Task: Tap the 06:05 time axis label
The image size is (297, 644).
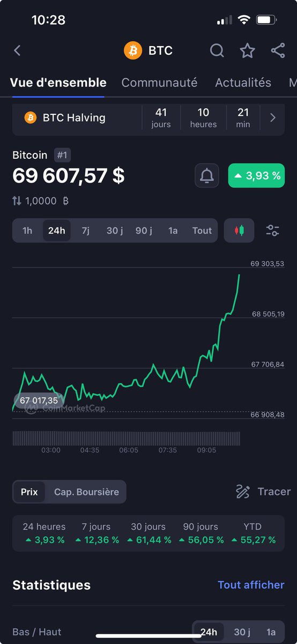Action: pyautogui.click(x=129, y=450)
